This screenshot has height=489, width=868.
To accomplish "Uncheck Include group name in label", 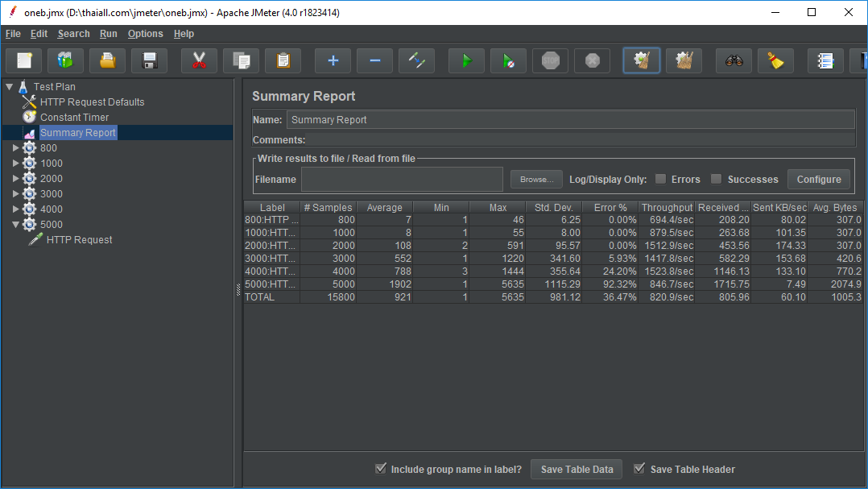I will click(381, 469).
